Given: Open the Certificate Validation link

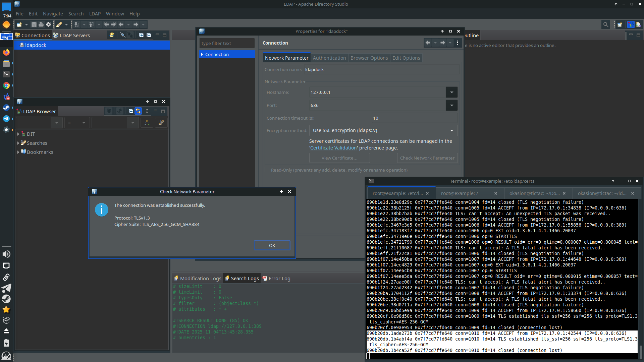Looking at the screenshot, I should coord(333,148).
